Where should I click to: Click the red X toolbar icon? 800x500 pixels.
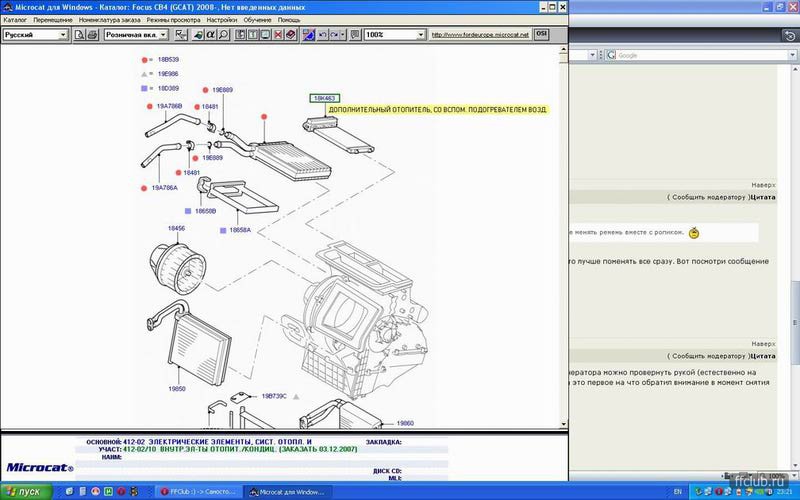click(278, 35)
